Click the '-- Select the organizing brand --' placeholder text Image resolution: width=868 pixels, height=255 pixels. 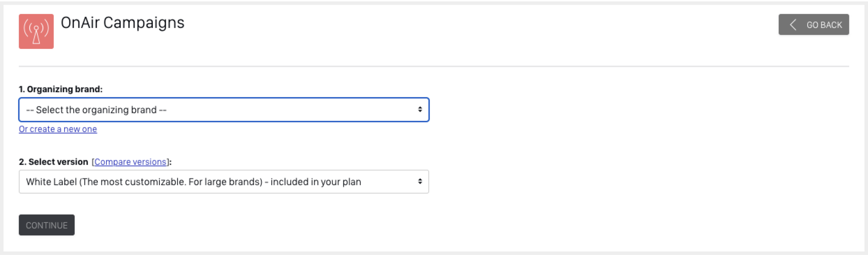[96, 110]
